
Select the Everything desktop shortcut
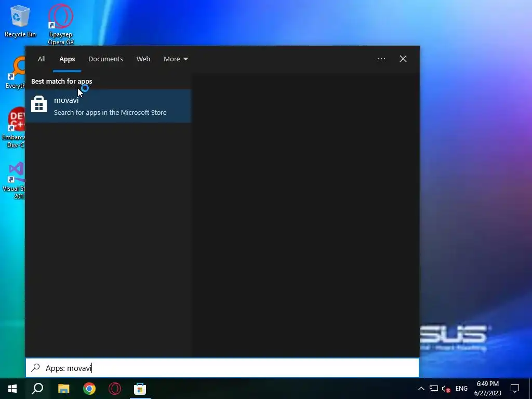pos(15,73)
